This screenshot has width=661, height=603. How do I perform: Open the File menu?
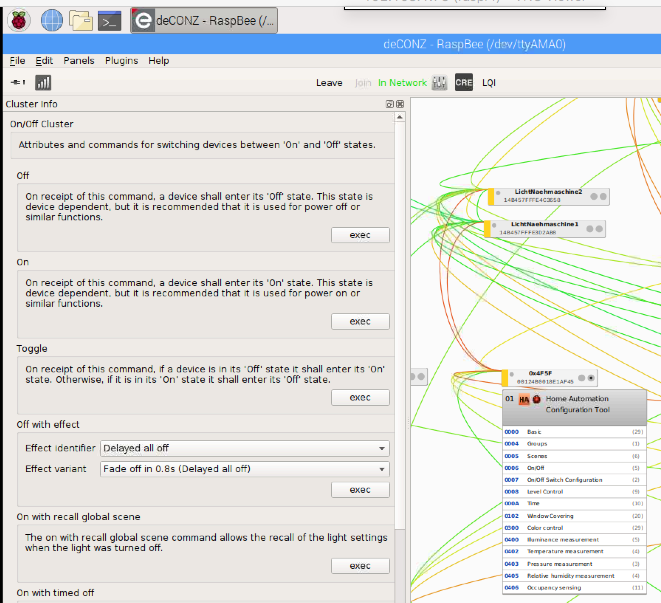(17, 61)
